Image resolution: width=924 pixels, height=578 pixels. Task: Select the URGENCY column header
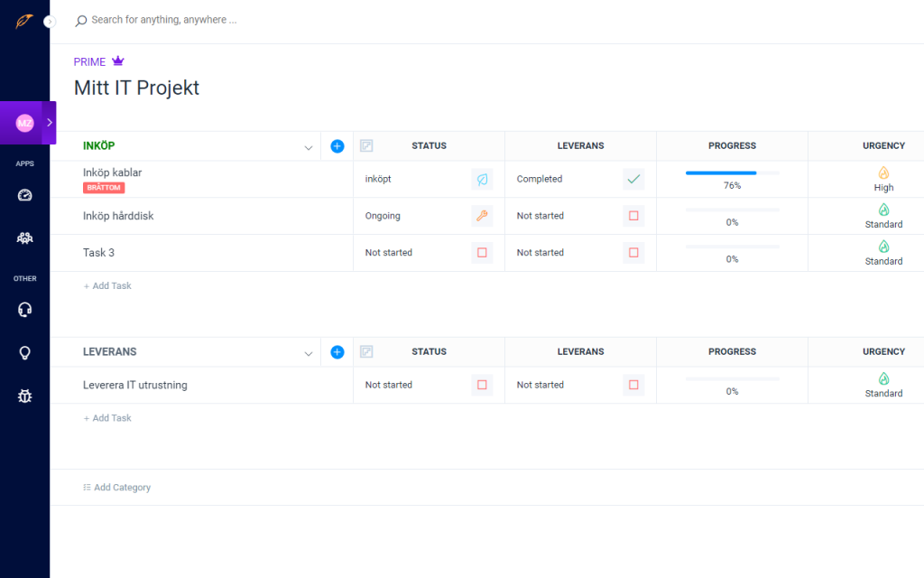click(883, 145)
